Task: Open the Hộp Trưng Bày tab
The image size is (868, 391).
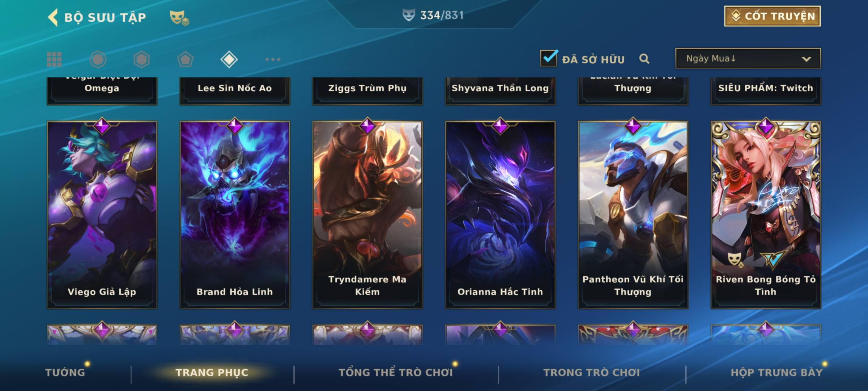Action: [776, 372]
